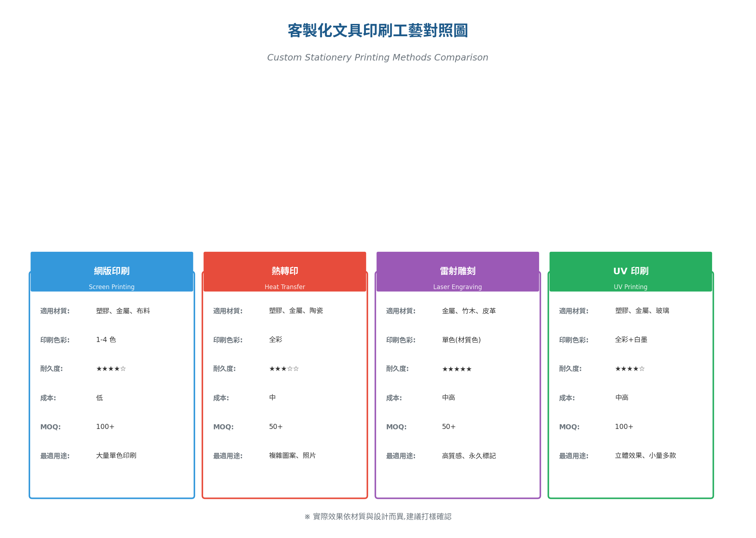Click 最適用途 label in Screen Printing card

click(x=55, y=456)
